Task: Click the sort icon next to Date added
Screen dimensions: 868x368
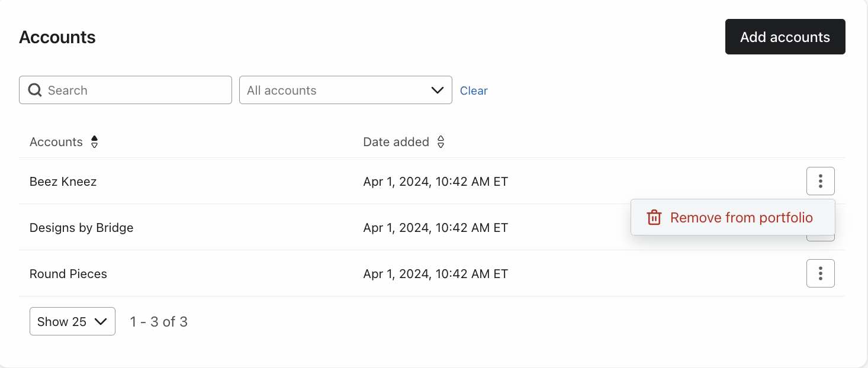Action: point(441,142)
